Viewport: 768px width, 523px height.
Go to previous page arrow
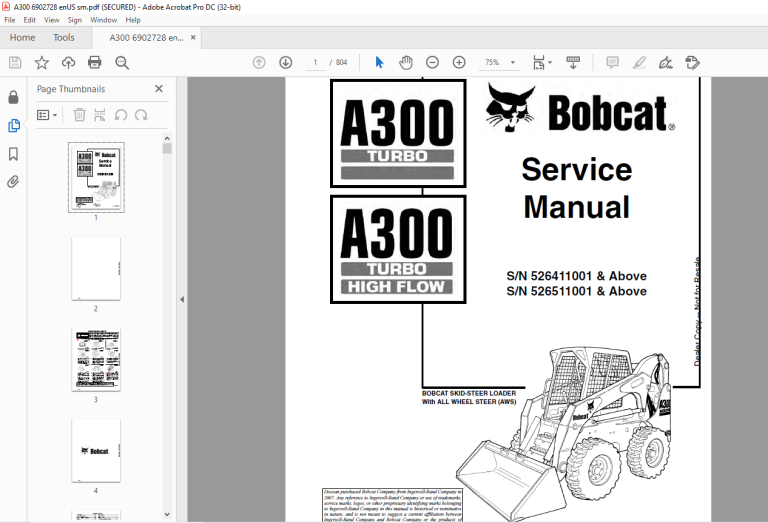tap(259, 63)
